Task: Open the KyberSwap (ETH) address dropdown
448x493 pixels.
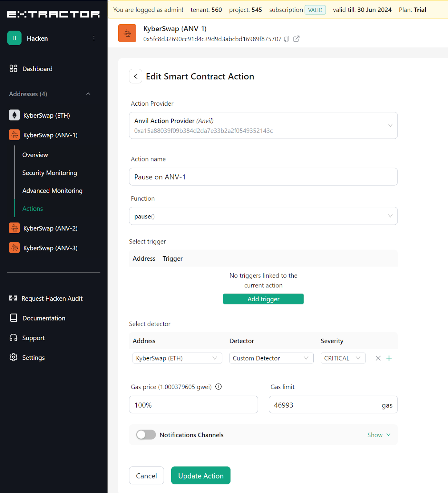Action: (177, 358)
